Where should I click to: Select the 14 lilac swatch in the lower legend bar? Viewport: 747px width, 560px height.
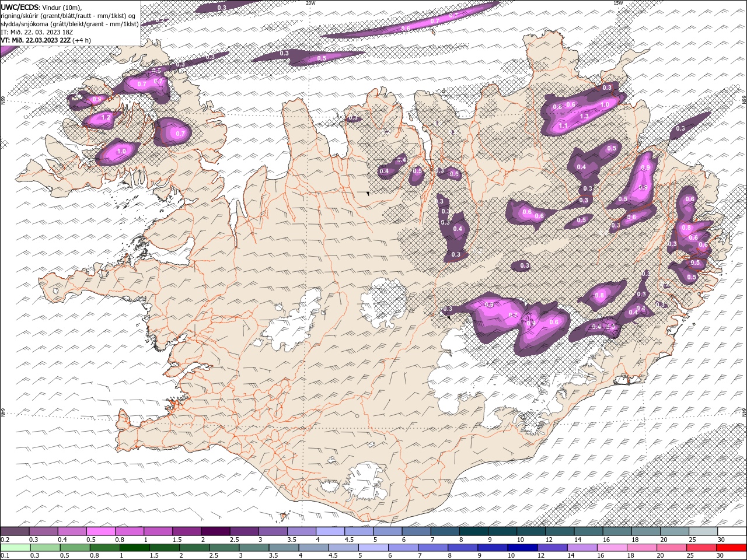coord(582,548)
